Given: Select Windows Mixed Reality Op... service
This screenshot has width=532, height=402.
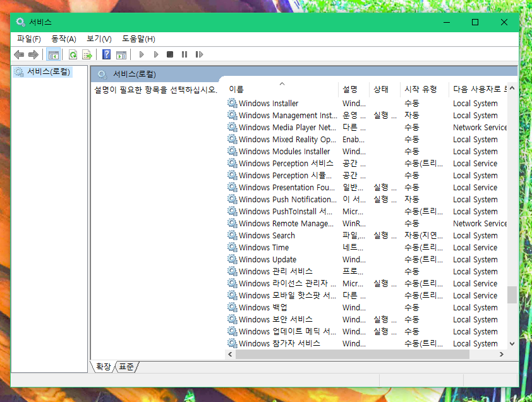Looking at the screenshot, I should 367,139.
